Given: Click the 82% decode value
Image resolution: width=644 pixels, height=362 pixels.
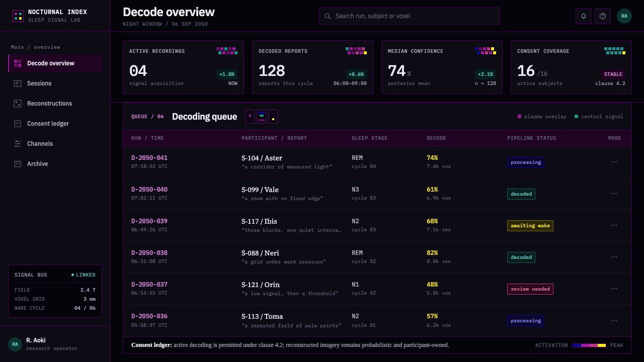Looking at the screenshot, I should pos(432,253).
